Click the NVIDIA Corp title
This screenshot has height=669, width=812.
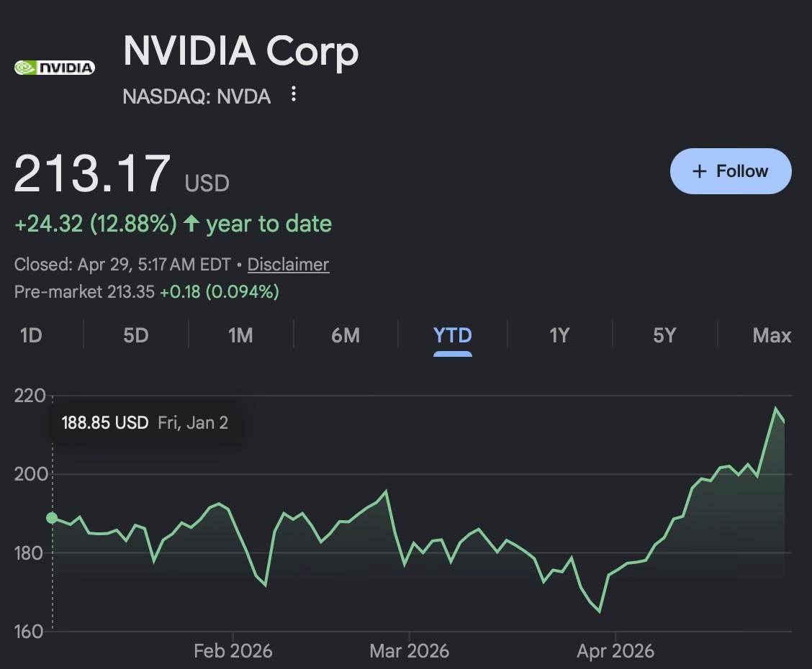[240, 52]
